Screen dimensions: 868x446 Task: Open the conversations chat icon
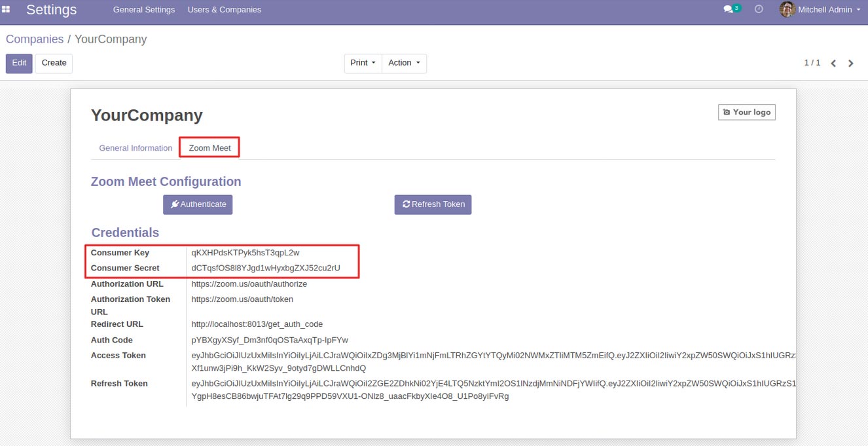pyautogui.click(x=728, y=10)
